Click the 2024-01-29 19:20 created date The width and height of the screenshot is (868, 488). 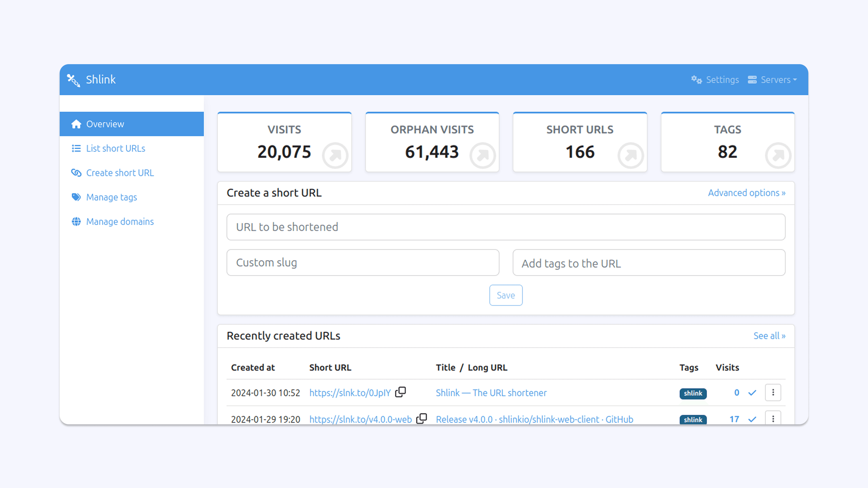(266, 419)
